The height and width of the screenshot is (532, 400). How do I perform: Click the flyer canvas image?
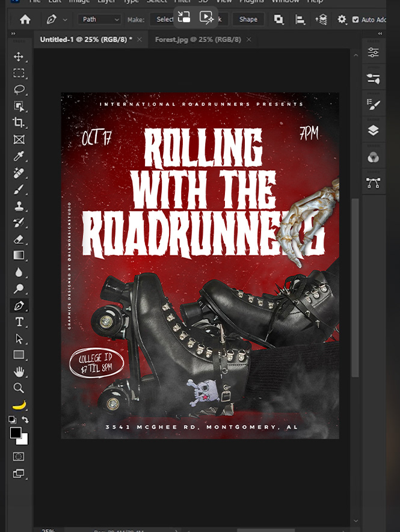point(200,266)
